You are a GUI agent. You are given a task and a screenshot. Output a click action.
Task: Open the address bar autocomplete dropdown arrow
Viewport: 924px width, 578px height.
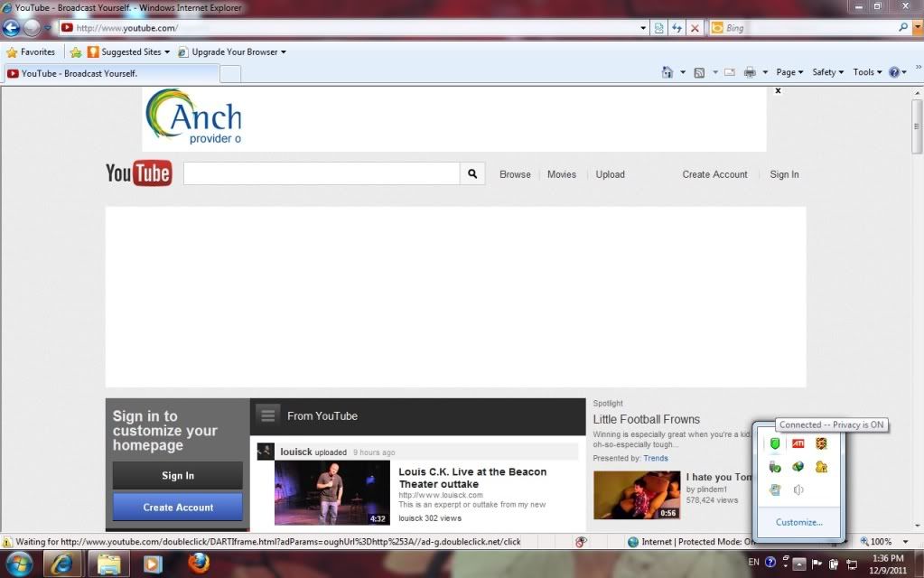[x=643, y=28]
